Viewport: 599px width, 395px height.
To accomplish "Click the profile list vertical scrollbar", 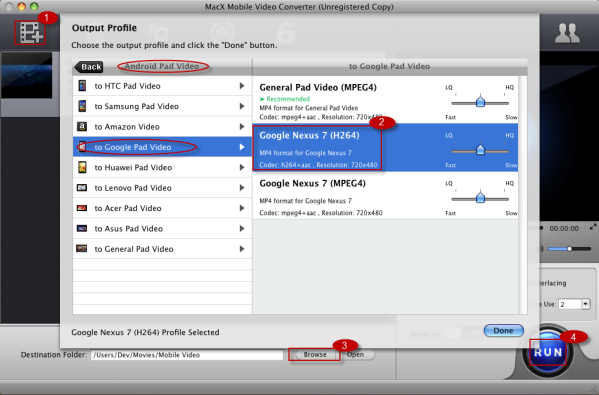I will 523,195.
